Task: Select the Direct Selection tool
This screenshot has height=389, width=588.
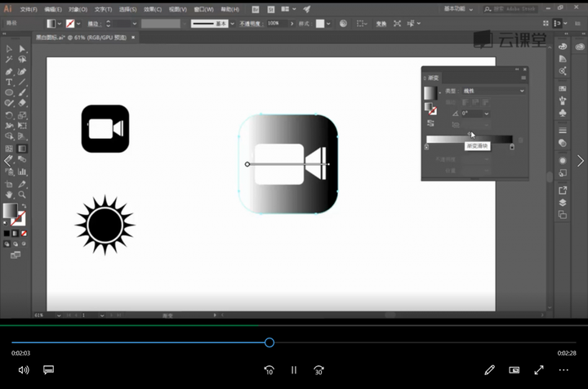Action: [x=22, y=49]
